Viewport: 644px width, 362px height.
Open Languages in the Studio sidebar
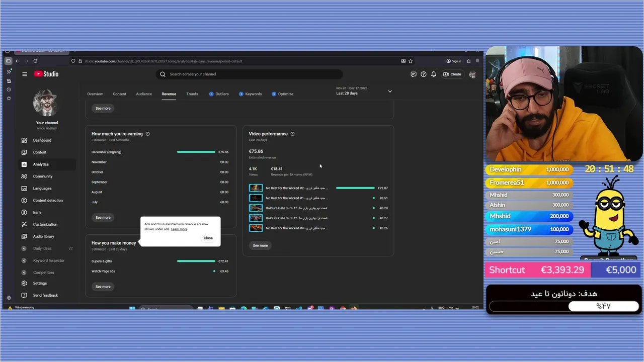[46, 189]
